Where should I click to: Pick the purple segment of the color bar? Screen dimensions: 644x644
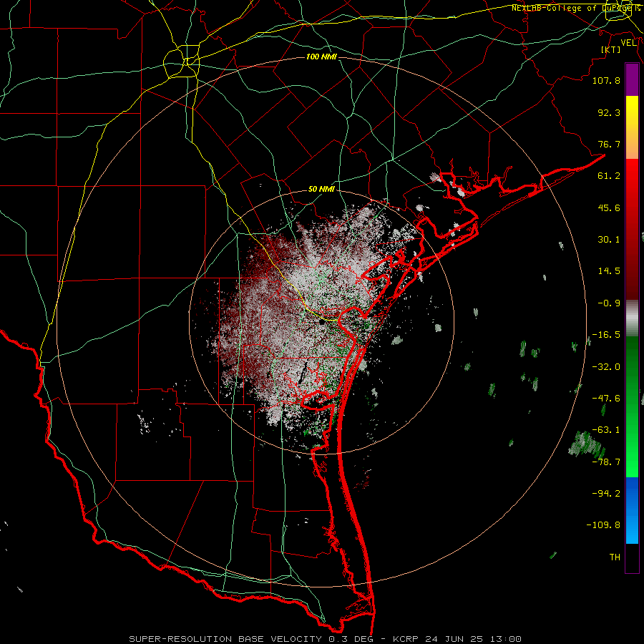(x=632, y=80)
